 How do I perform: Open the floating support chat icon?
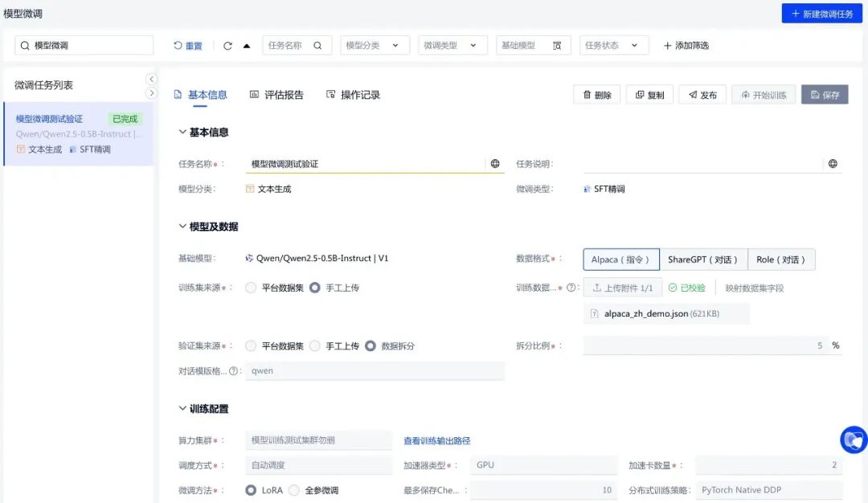[853, 440]
